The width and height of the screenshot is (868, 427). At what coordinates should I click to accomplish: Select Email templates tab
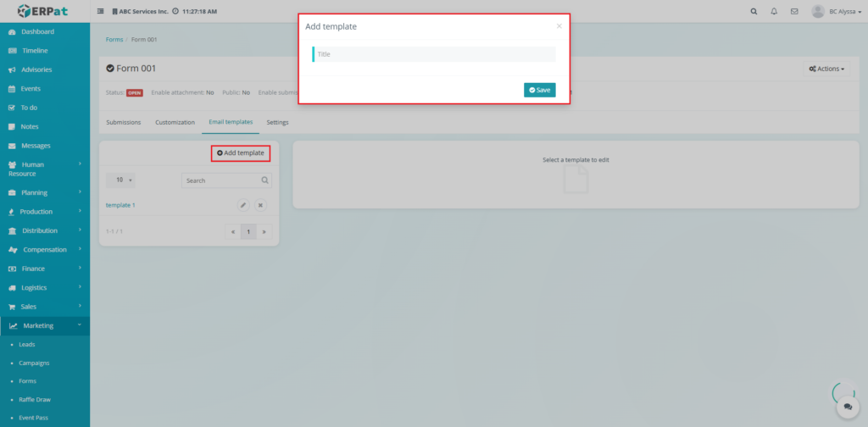pyautogui.click(x=231, y=122)
